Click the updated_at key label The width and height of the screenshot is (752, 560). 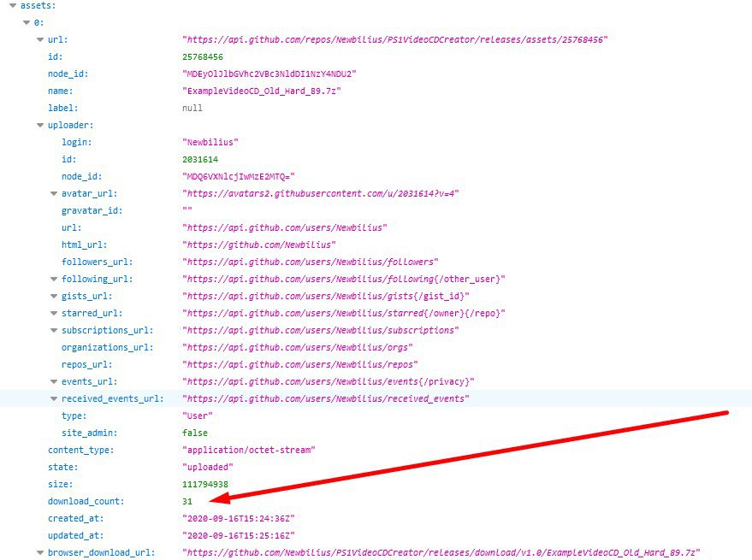76,535
